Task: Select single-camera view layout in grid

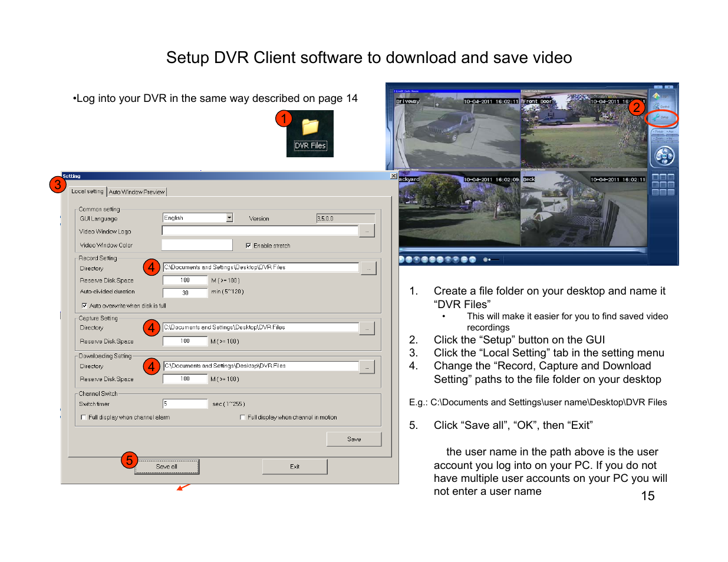Action: (655, 177)
